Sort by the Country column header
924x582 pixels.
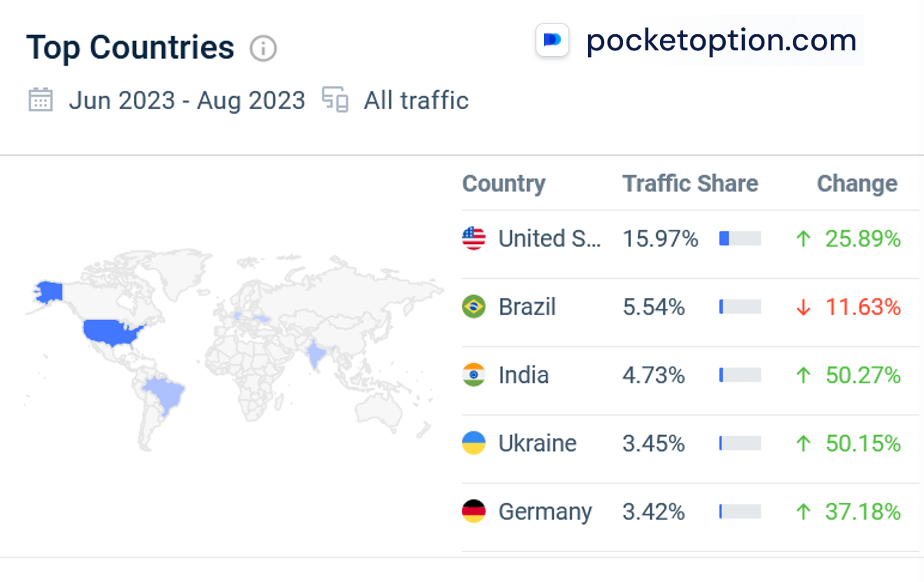pyautogui.click(x=504, y=184)
